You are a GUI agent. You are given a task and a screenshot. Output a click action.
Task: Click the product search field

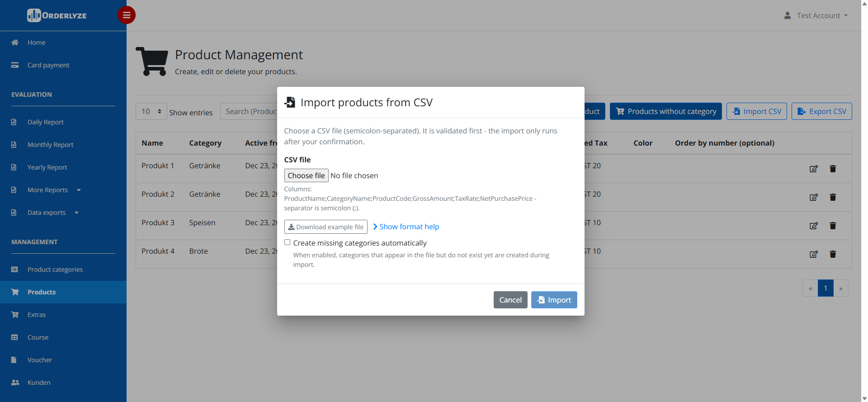pyautogui.click(x=249, y=111)
